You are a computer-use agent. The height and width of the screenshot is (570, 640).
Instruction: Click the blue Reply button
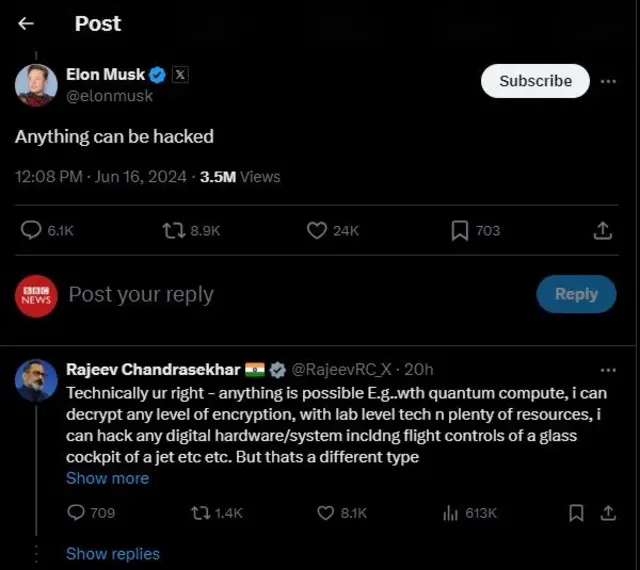(x=576, y=294)
